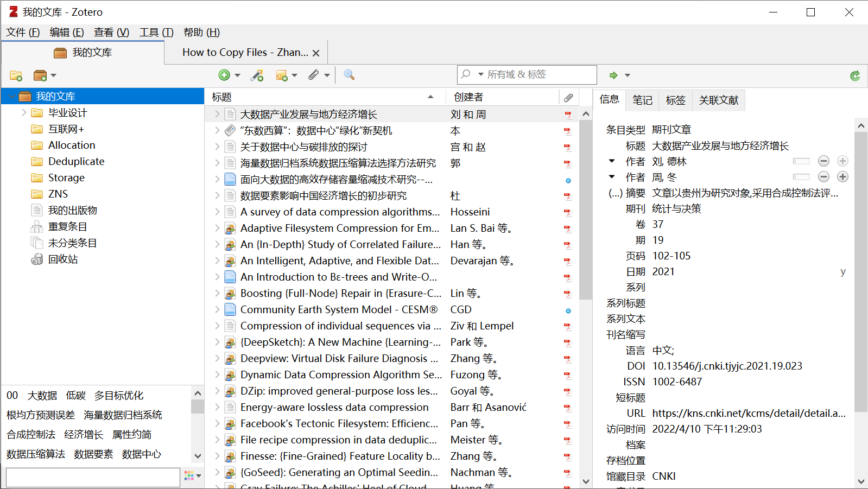The width and height of the screenshot is (868, 489).
Task: Switch to the 关联文献 tab
Action: (x=719, y=100)
